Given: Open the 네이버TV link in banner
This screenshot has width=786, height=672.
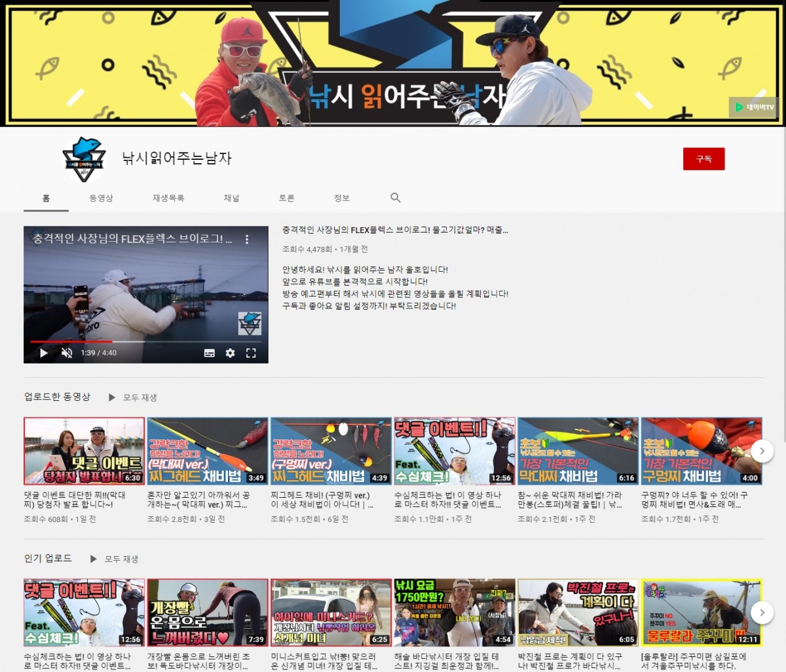Looking at the screenshot, I should 754,107.
